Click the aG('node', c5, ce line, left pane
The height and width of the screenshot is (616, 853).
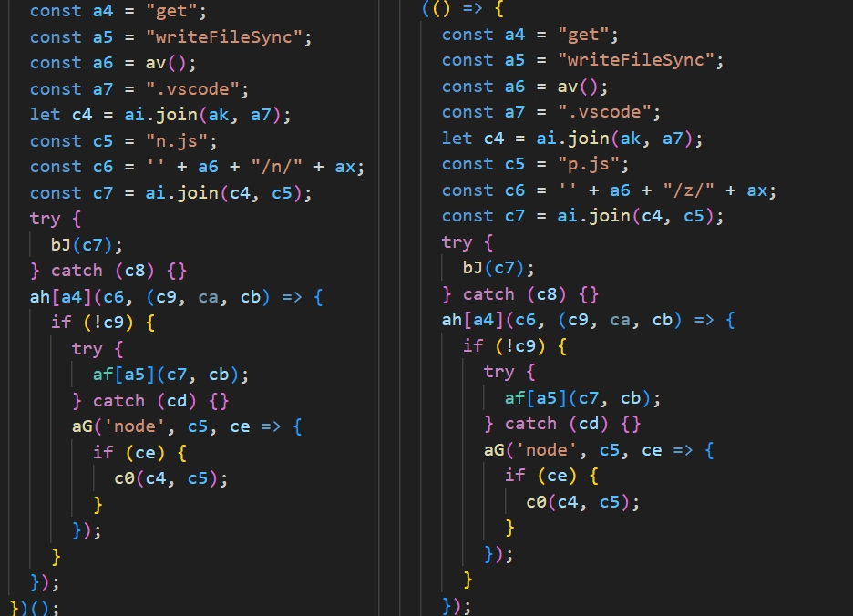click(187, 426)
